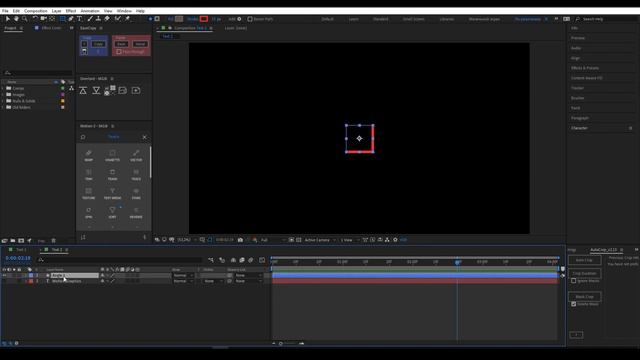
Task: Select the Roto Brush tool
Action: pyautogui.click(x=118, y=19)
